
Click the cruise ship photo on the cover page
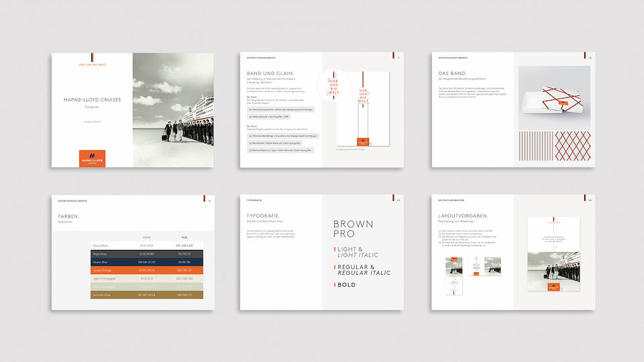point(173,110)
